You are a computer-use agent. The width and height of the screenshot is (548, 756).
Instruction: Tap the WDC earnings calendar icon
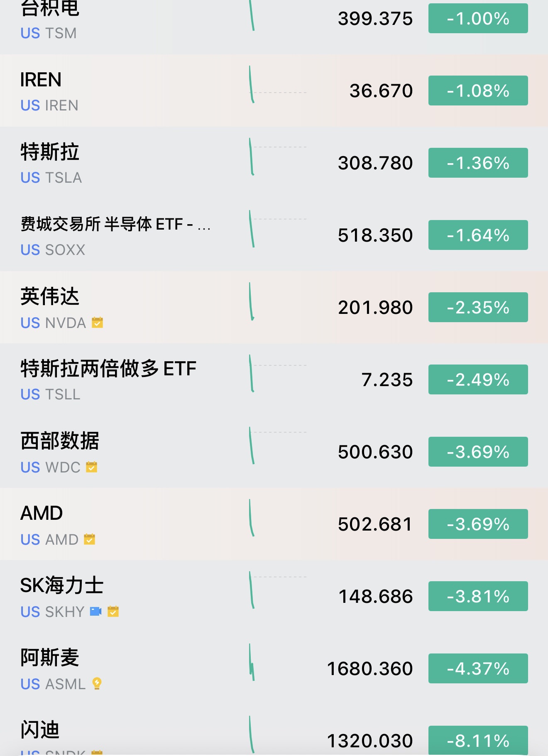coord(91,467)
